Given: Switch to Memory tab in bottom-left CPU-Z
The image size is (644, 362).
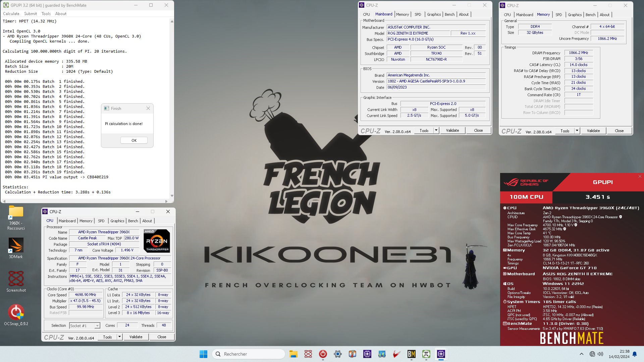Looking at the screenshot, I should (86, 221).
